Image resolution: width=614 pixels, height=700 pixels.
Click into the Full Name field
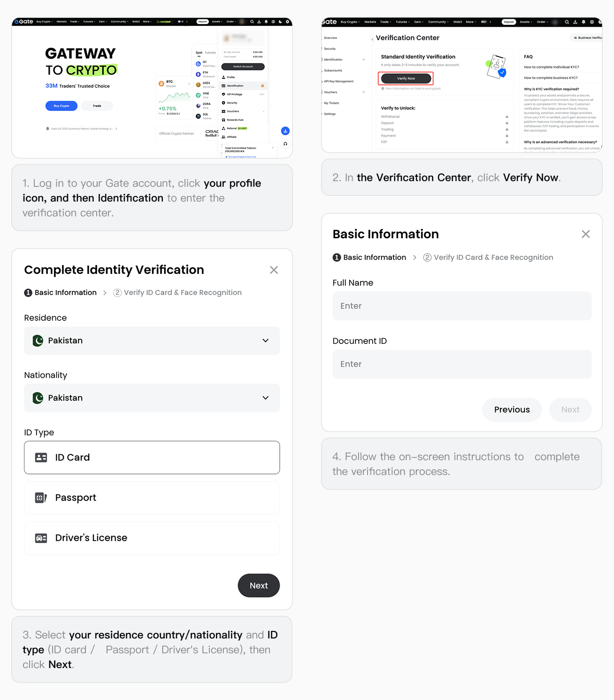pos(462,306)
